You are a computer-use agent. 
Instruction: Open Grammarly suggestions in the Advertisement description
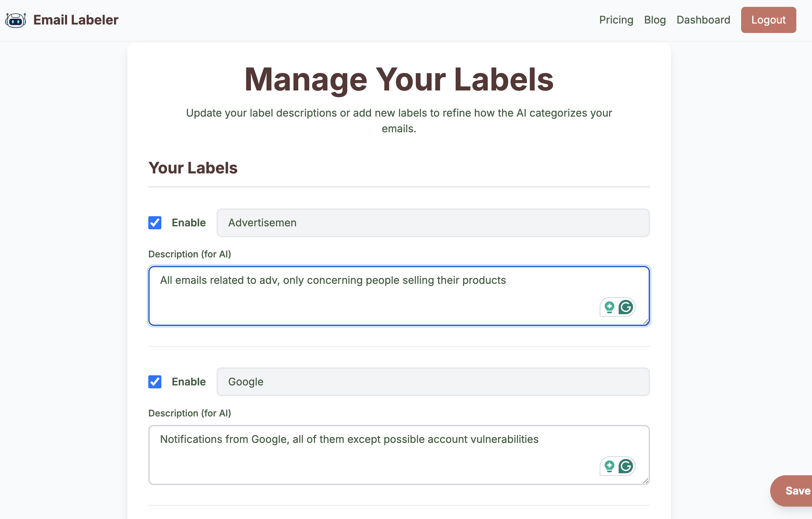pos(609,307)
